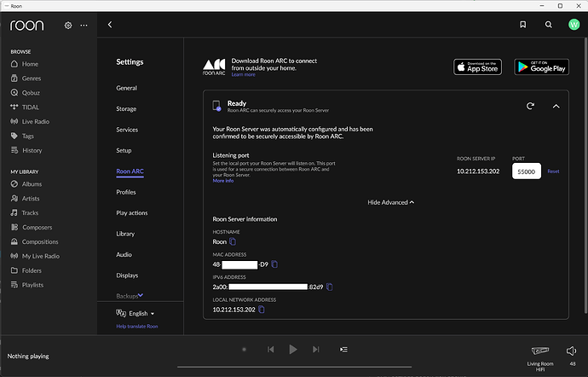588x377 pixels.
Task: Select the Backups settings tab
Action: click(127, 296)
